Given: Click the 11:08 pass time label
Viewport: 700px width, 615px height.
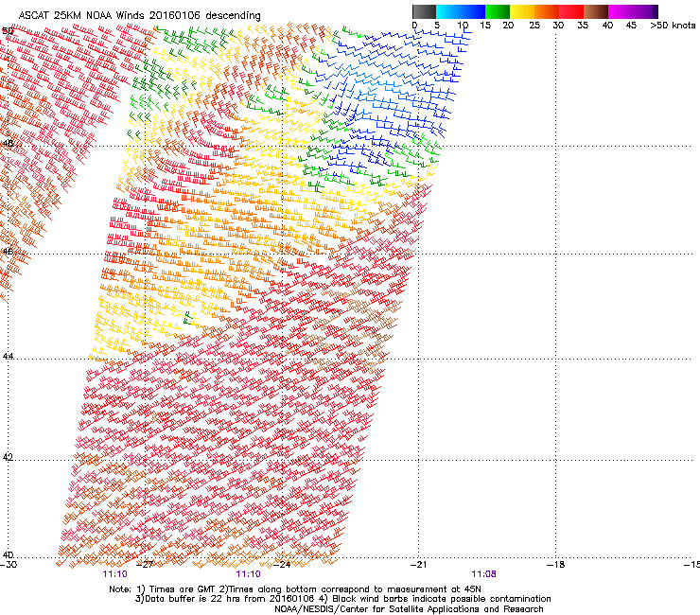Looking at the screenshot, I should (483, 574).
